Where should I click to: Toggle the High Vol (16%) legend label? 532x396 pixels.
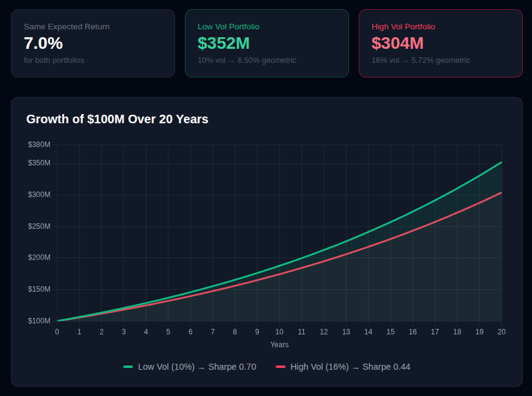pyautogui.click(x=350, y=367)
